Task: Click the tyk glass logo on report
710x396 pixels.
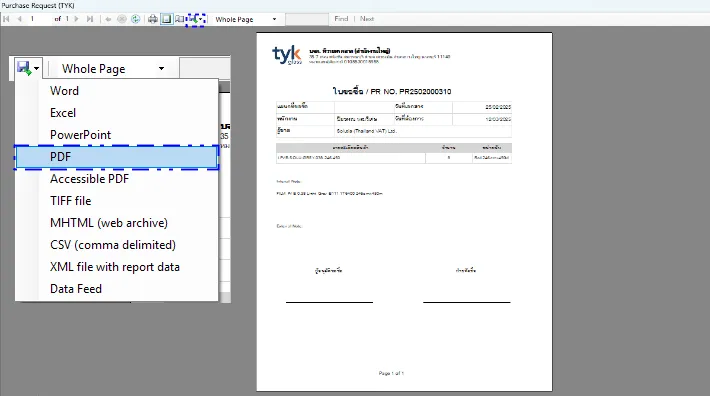Action: click(287, 55)
